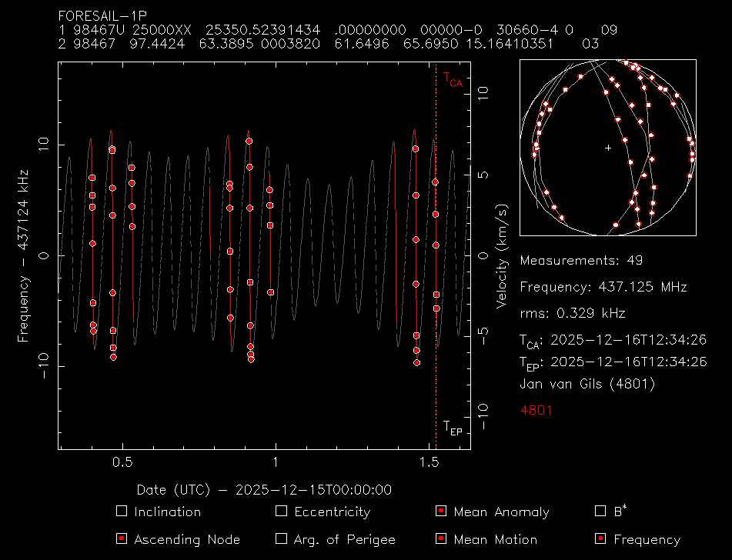Disable the Ascending Node checkbox

[121, 539]
